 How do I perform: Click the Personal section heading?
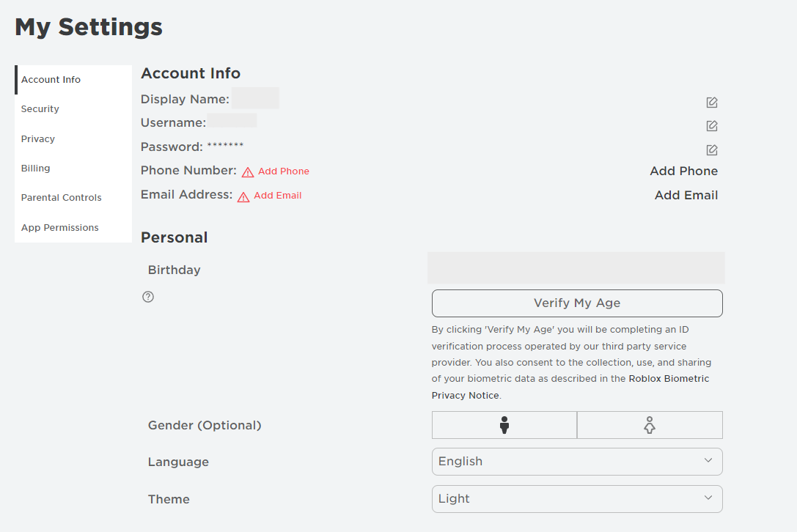pos(175,238)
